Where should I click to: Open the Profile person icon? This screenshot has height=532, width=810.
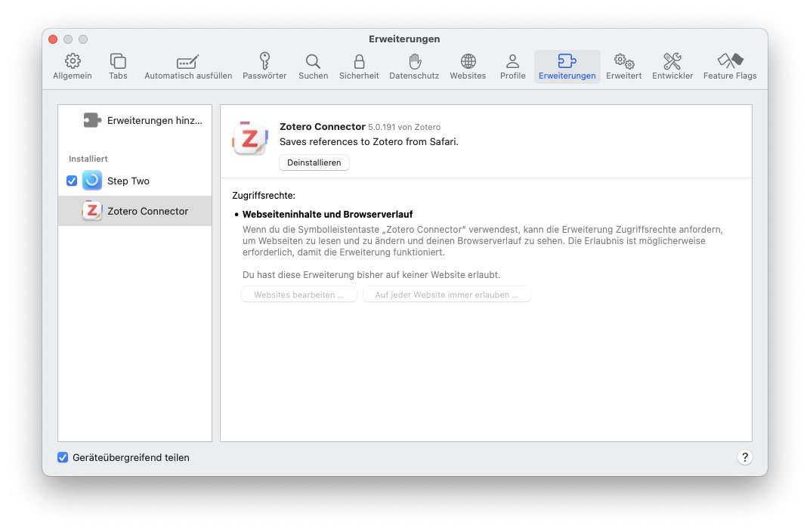512,61
